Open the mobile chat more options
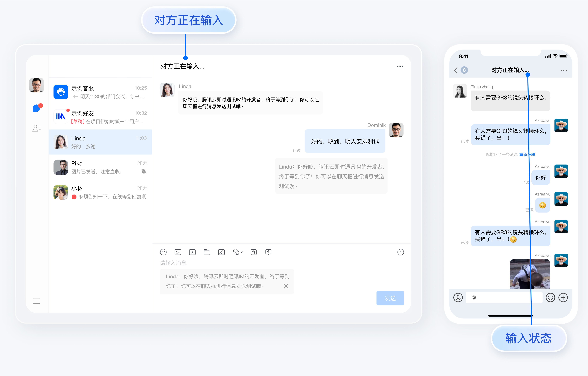Image resolution: width=588 pixels, height=376 pixels. coord(564,70)
